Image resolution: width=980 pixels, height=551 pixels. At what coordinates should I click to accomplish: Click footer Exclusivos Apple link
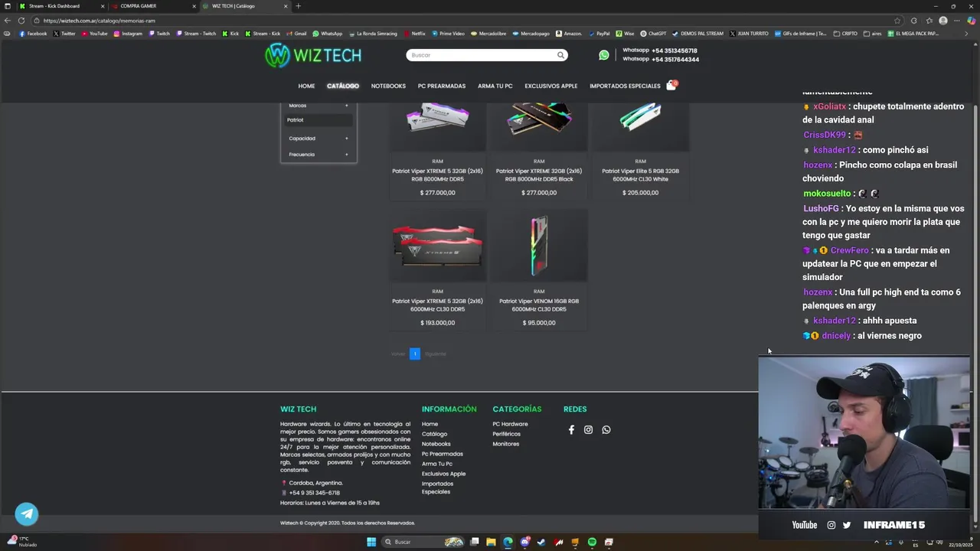click(443, 474)
